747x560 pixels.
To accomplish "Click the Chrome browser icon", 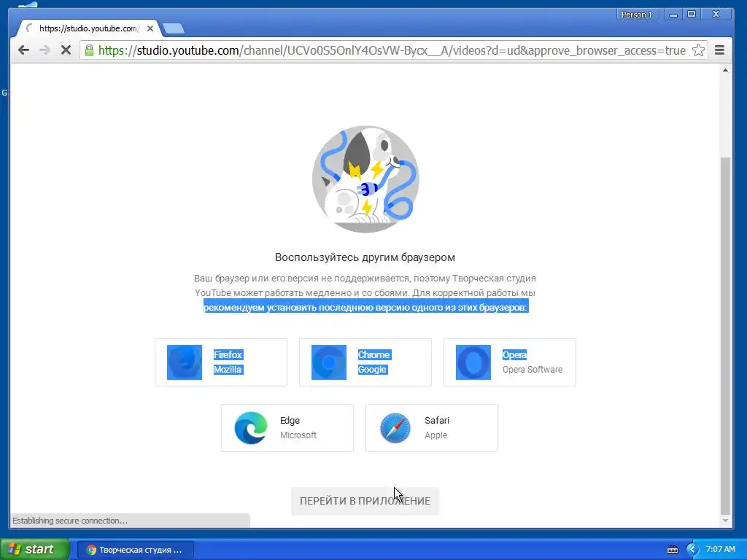I will (329, 362).
